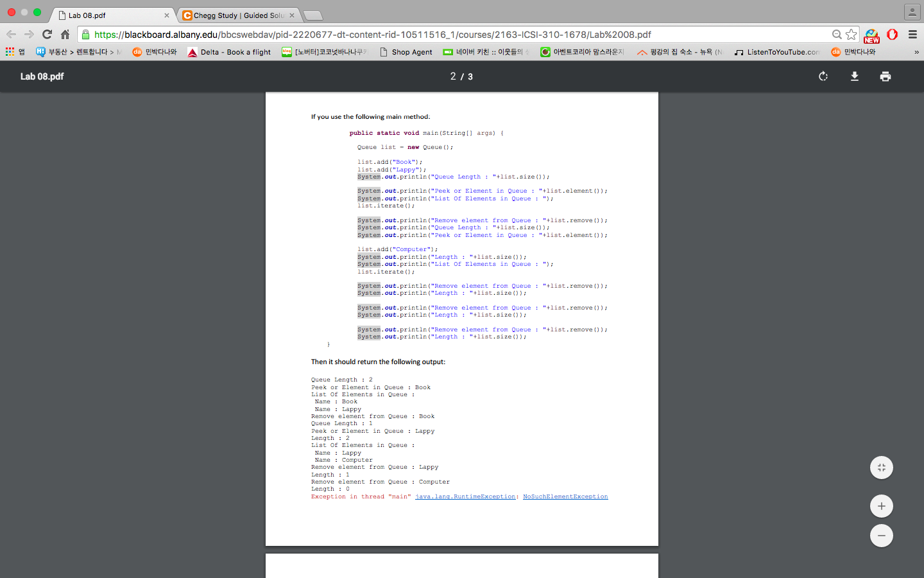Click the page number field showing 2

pos(452,76)
